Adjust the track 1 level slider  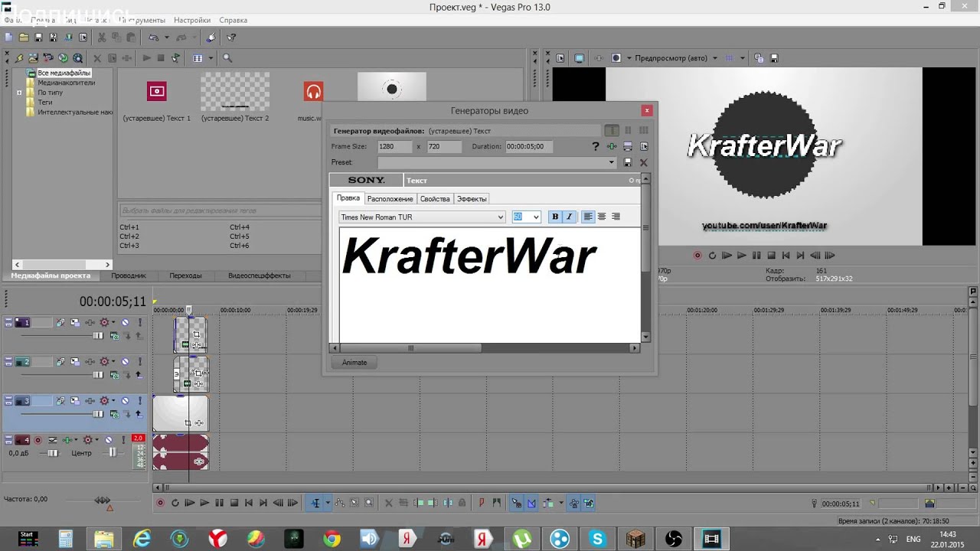coord(97,336)
